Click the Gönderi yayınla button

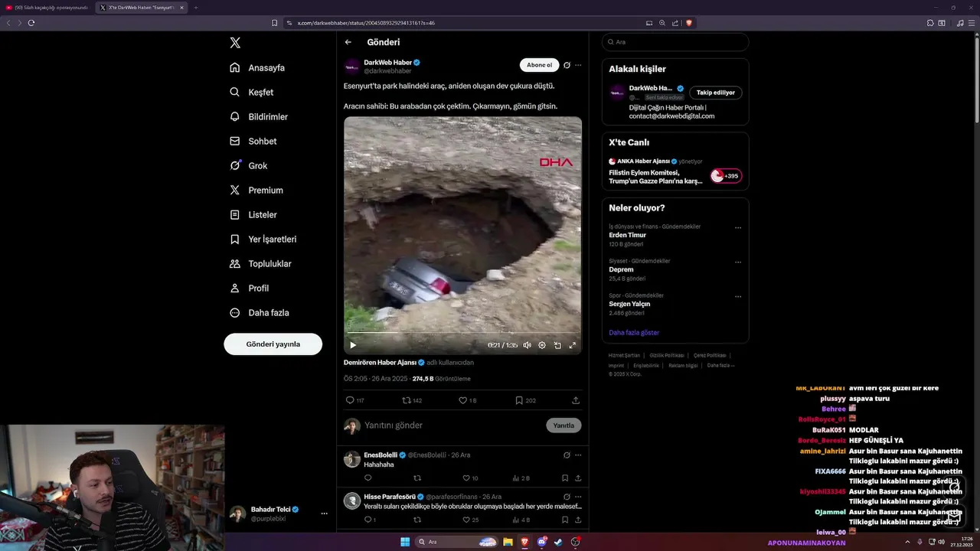273,344
